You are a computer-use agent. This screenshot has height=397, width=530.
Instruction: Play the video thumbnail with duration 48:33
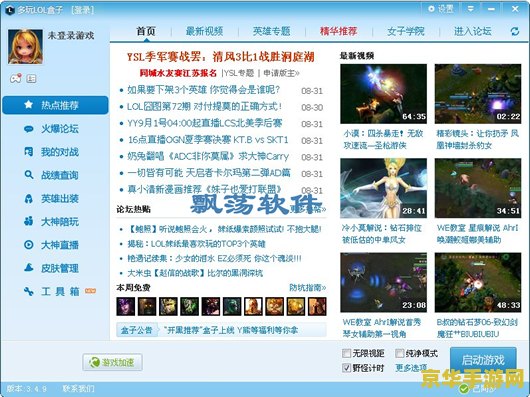click(478, 282)
